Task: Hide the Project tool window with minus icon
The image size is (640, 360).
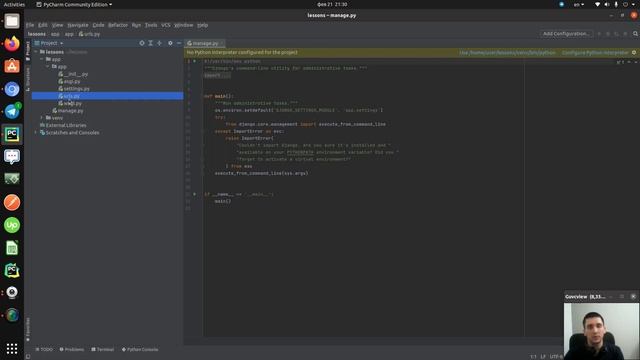Action: [179, 43]
